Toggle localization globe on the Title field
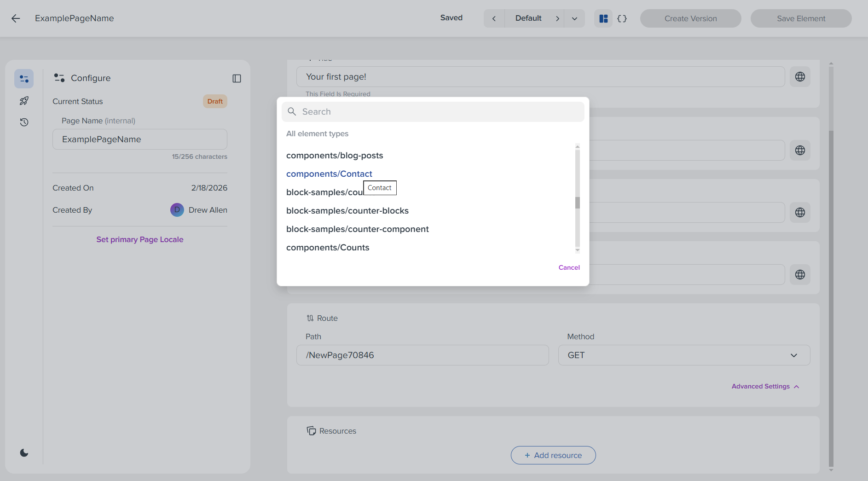The height and width of the screenshot is (481, 868). (x=800, y=76)
